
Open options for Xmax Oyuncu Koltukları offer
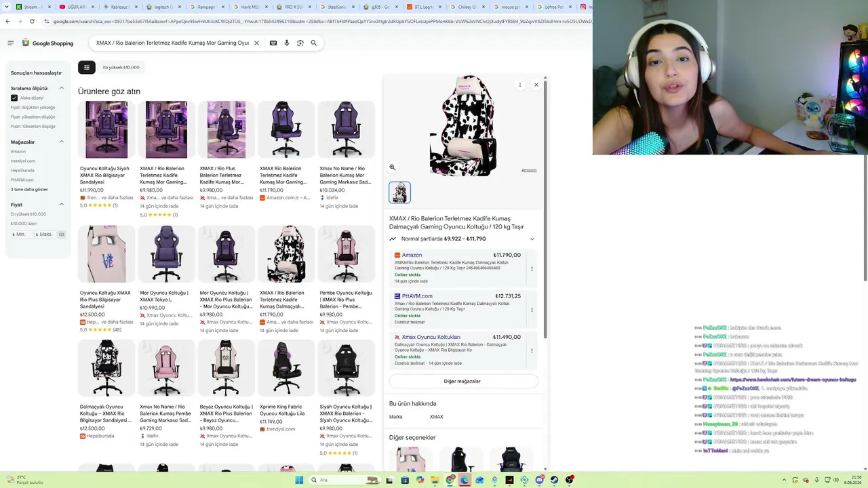pyautogui.click(x=532, y=350)
